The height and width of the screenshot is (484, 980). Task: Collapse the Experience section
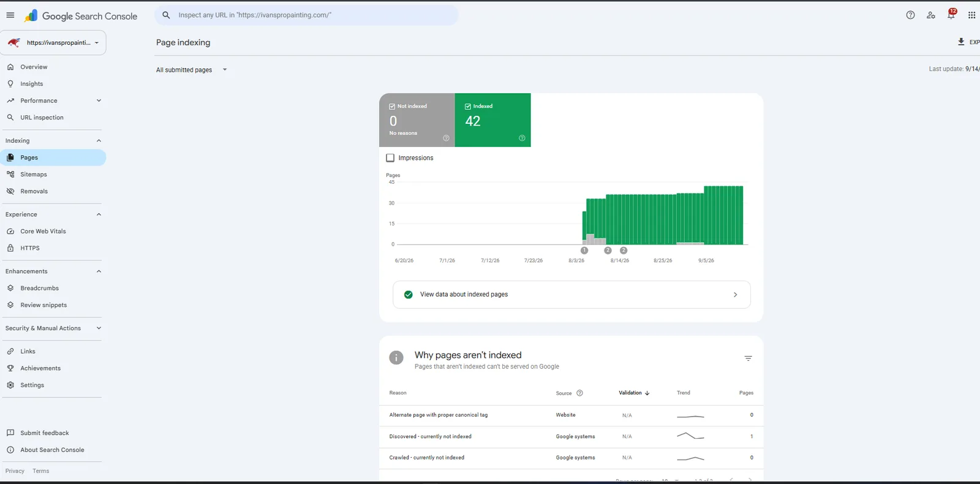coord(99,214)
